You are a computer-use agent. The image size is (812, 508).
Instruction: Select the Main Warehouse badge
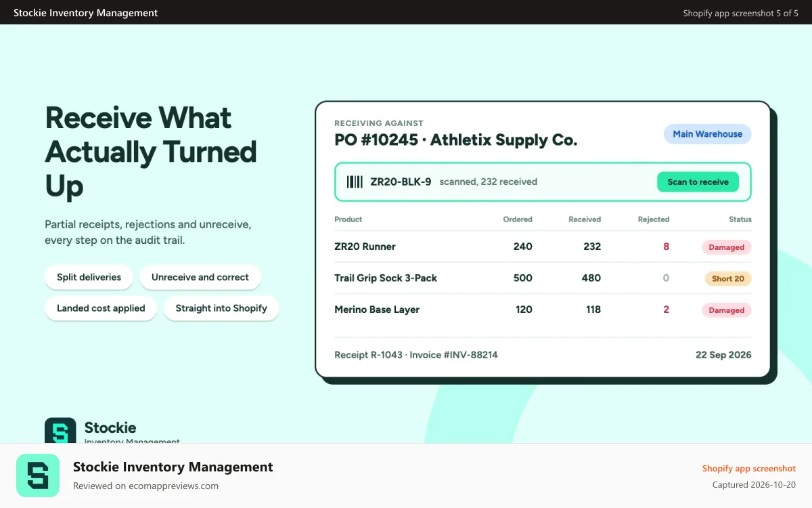tap(707, 134)
